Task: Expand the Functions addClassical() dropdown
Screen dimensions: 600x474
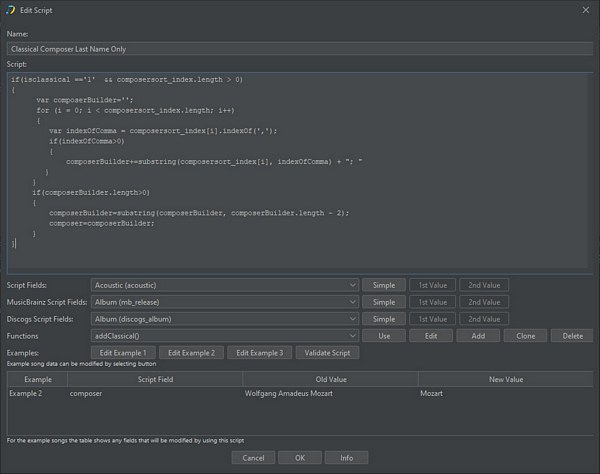Action: click(224, 336)
